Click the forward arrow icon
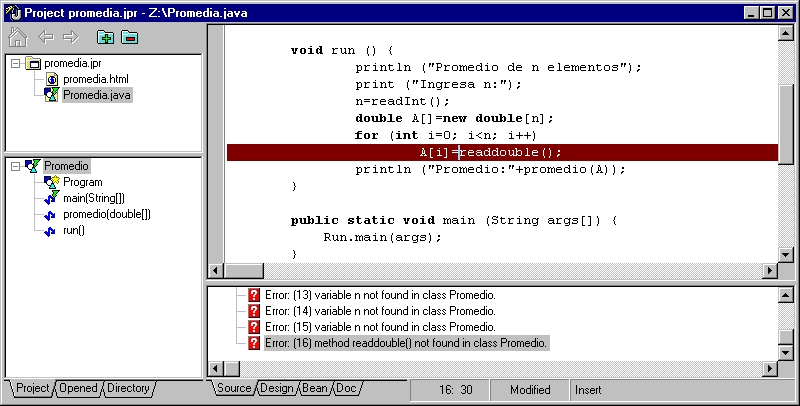Viewport: 800px width, 406px height. pos(70,38)
